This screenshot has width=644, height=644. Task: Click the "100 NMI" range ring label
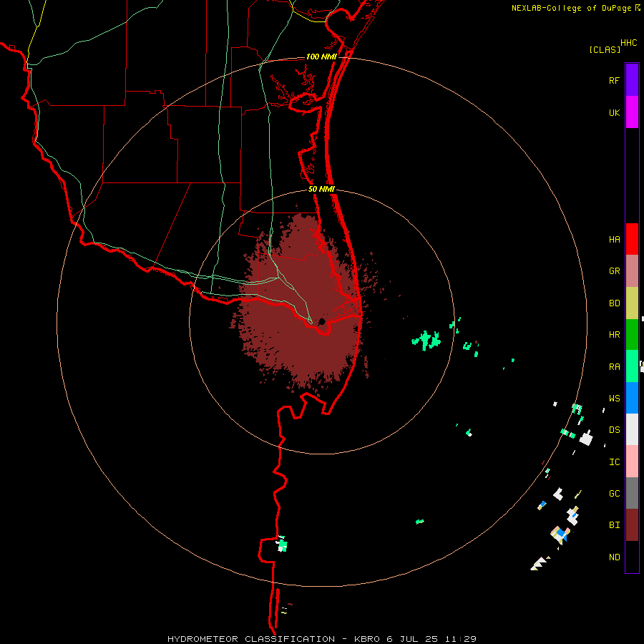click(x=321, y=57)
